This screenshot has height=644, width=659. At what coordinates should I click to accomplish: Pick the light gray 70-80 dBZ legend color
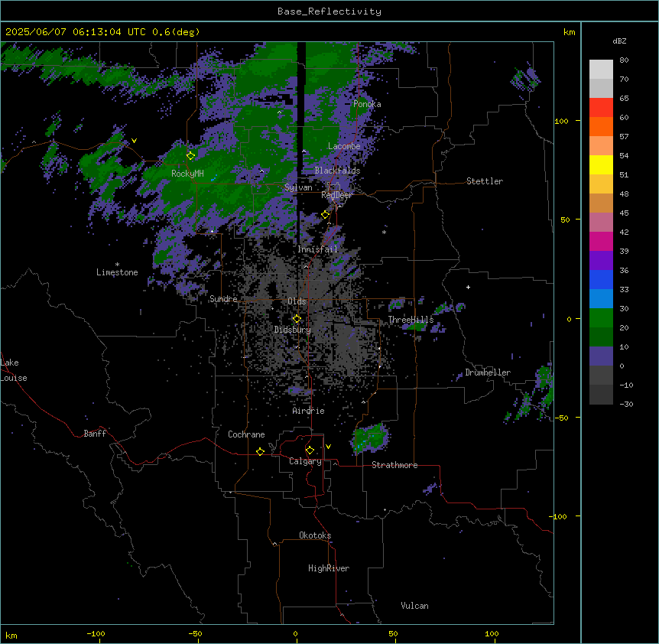[601, 70]
